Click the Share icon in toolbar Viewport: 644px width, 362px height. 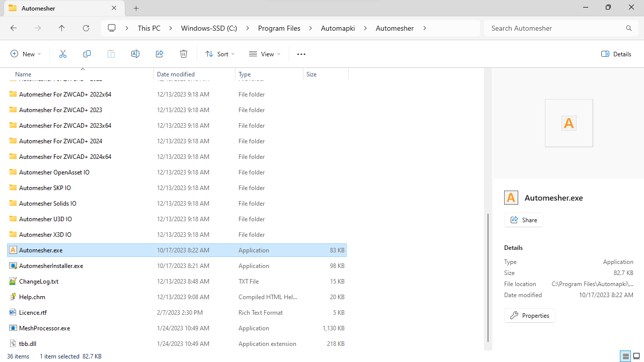point(159,54)
